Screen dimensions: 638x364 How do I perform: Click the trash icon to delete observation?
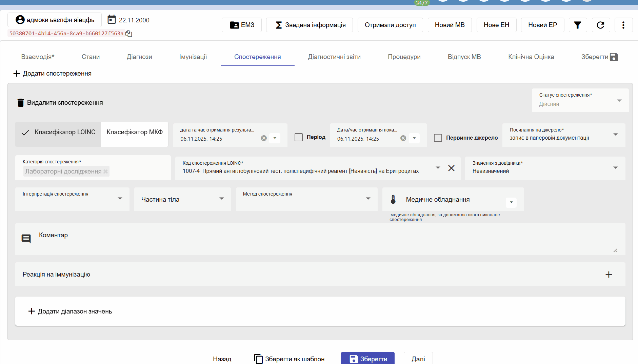click(21, 103)
